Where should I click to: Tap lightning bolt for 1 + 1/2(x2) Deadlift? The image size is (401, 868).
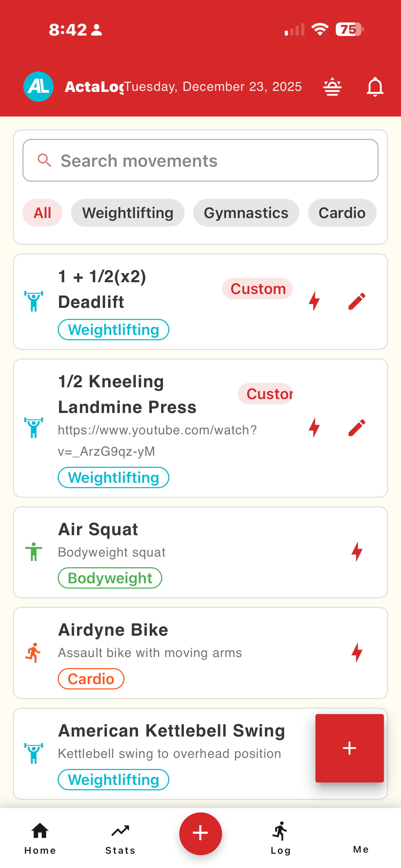(314, 301)
